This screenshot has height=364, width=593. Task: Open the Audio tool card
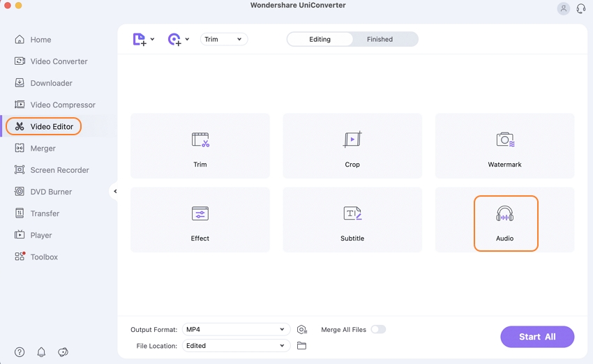click(505, 222)
